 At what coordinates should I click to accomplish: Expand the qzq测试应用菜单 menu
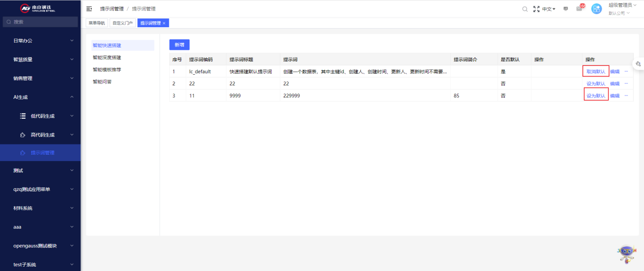click(40, 190)
